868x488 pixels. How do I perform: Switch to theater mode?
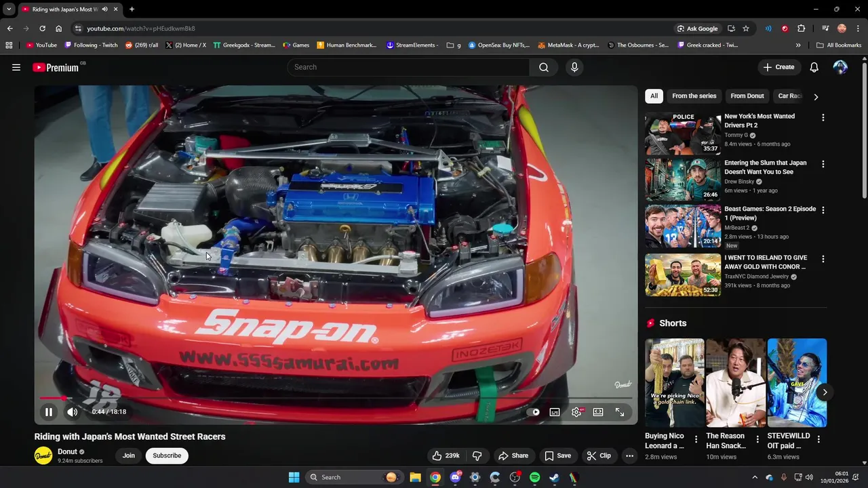pos(598,411)
